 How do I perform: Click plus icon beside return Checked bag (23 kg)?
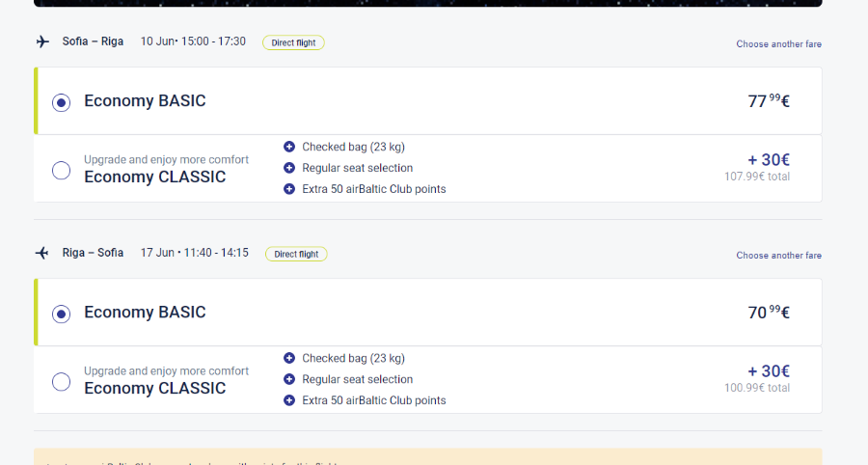tap(289, 358)
